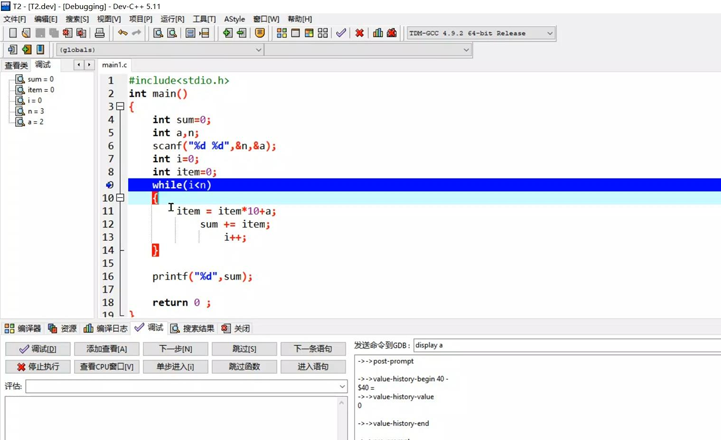Click the Goto Bookmarks blue icon

40,50
